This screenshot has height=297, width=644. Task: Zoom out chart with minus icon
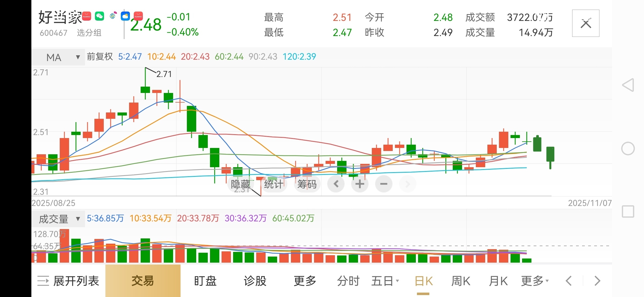pyautogui.click(x=383, y=184)
